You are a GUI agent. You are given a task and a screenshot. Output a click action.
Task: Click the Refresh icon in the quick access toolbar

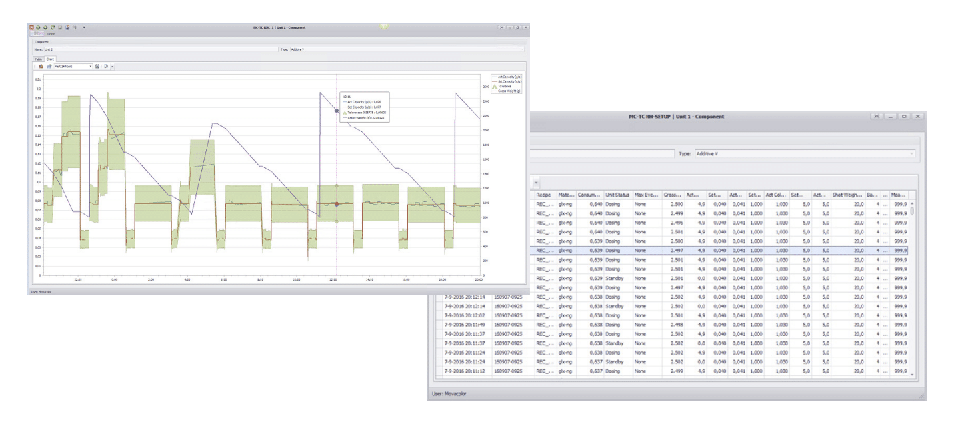point(53,27)
